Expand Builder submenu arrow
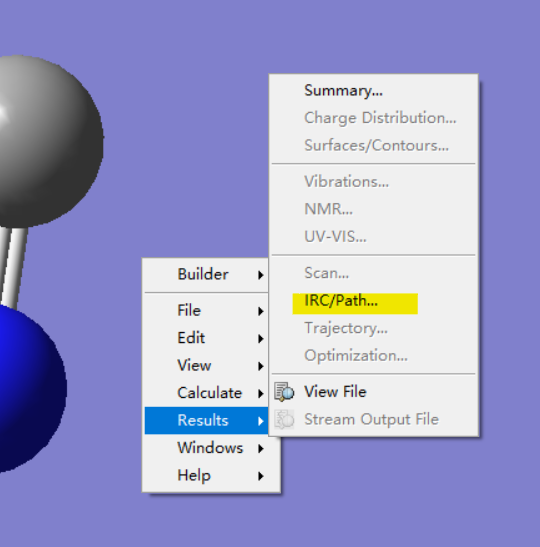The width and height of the screenshot is (540, 547). pos(261,275)
